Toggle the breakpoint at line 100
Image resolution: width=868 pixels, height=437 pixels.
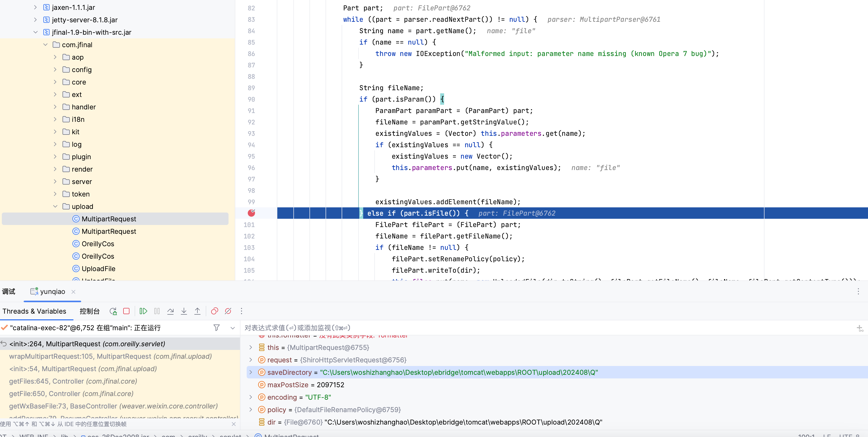pos(251,213)
